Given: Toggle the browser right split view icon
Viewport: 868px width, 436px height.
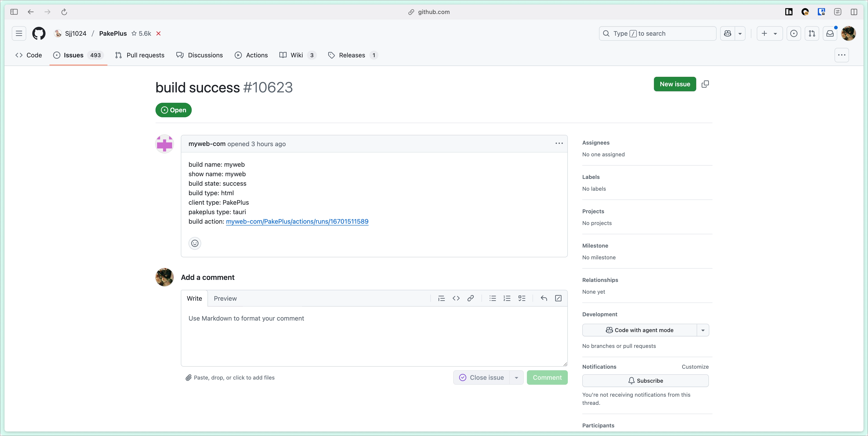Looking at the screenshot, I should pyautogui.click(x=854, y=12).
